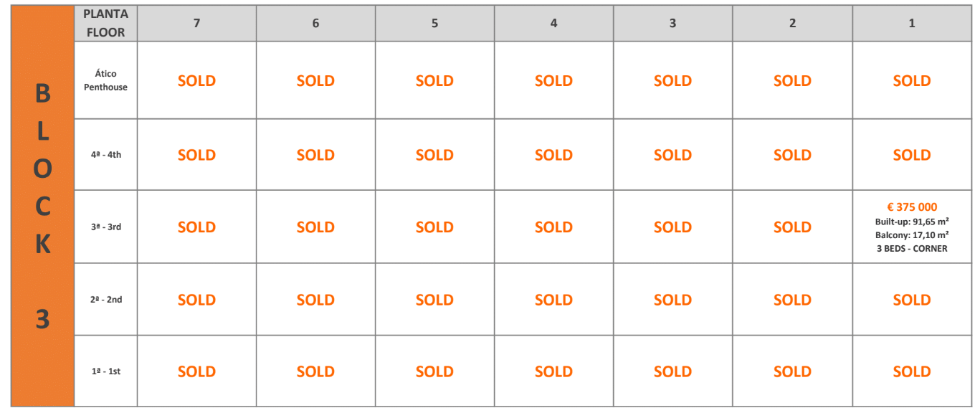Click SOLD cell for 3rd floor unit 2
This screenshot has height=408, width=980.
(x=792, y=227)
